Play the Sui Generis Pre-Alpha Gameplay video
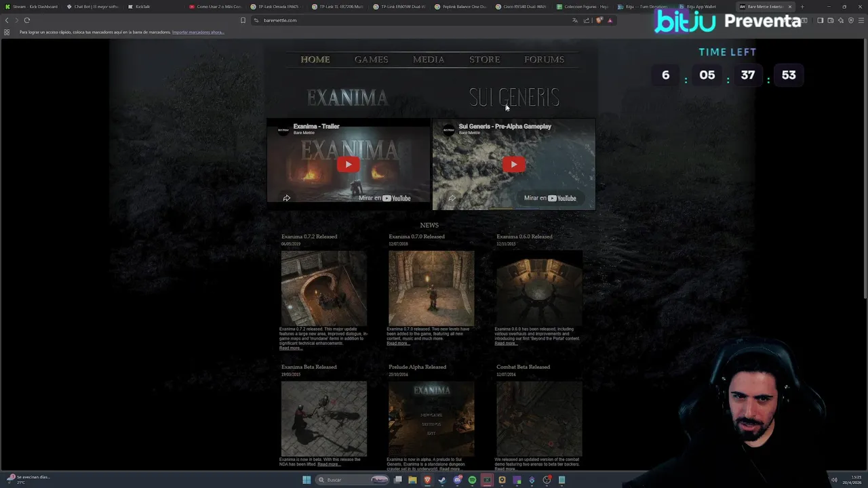 click(513, 164)
